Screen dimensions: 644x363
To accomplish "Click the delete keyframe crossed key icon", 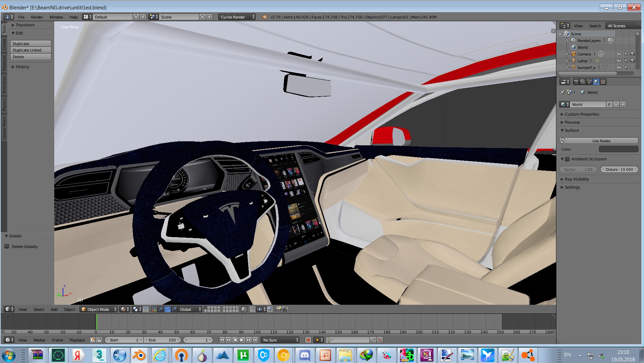I will click(x=380, y=340).
